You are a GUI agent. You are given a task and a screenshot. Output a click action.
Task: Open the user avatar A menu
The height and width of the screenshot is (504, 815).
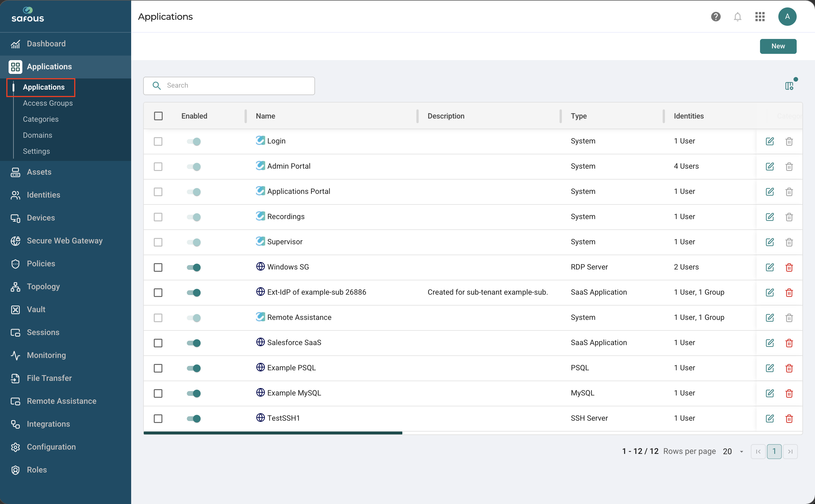[787, 17]
